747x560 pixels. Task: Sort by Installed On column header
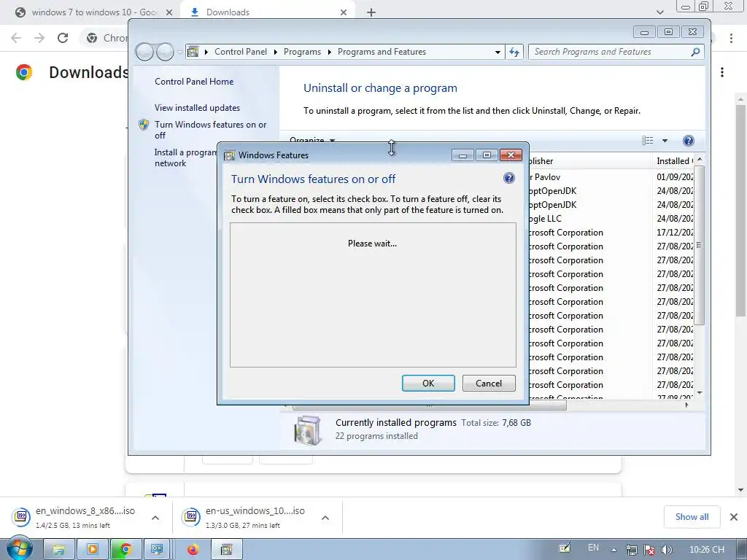673,161
